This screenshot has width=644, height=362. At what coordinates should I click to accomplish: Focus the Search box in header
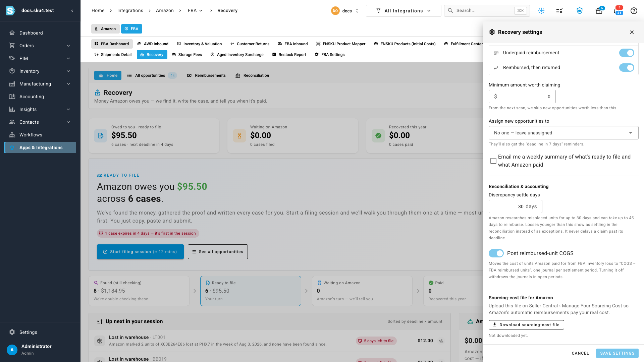click(x=487, y=11)
